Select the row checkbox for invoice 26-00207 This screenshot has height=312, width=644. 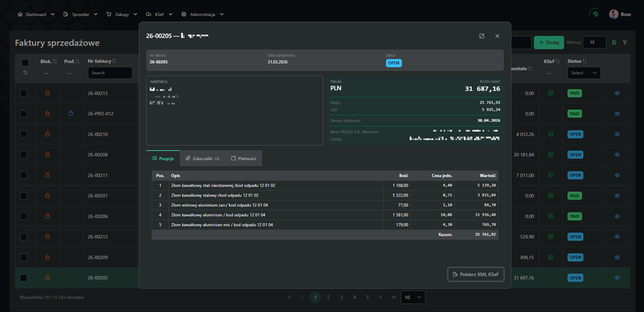pos(24,196)
